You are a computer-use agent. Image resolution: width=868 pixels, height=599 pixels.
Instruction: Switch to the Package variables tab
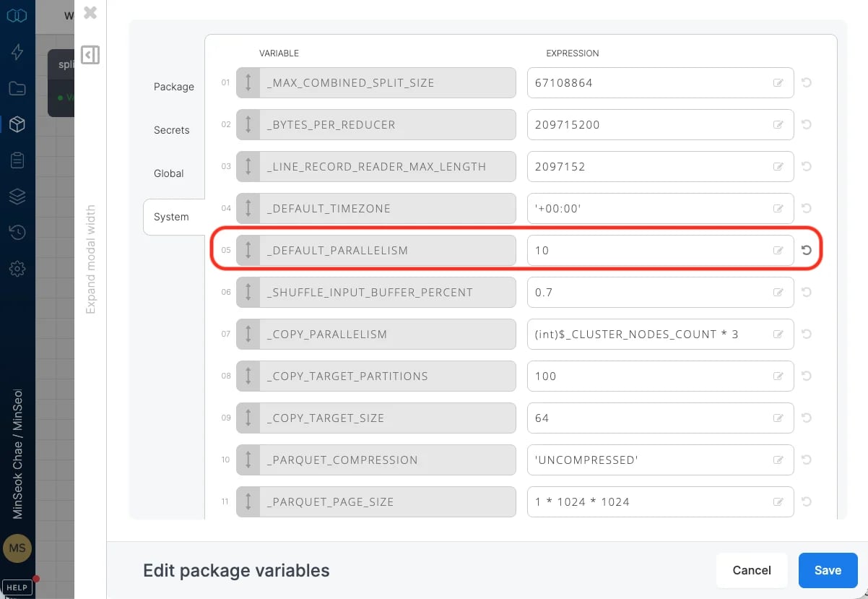pos(174,87)
